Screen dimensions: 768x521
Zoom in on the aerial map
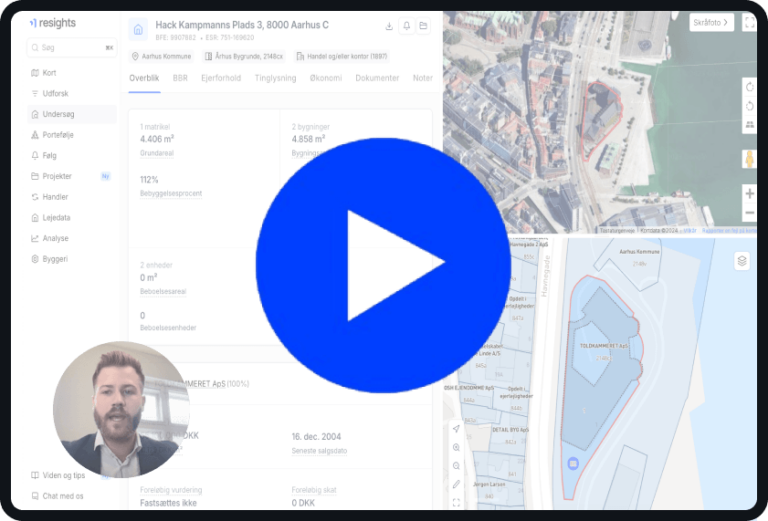(x=749, y=193)
